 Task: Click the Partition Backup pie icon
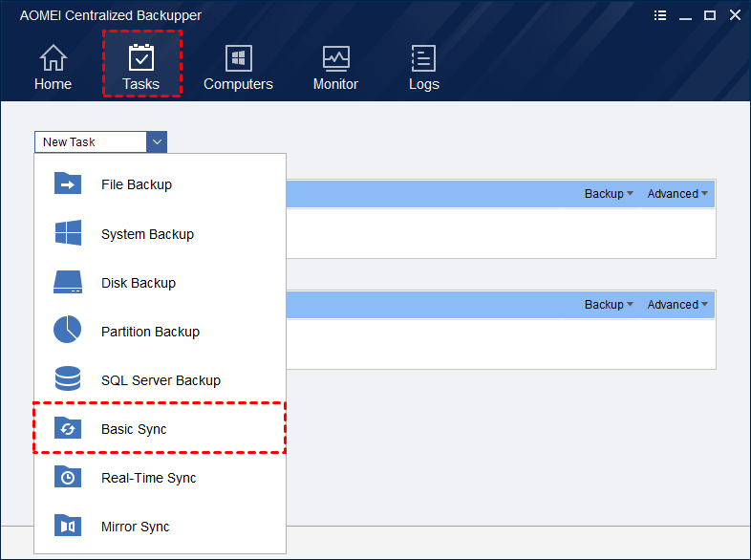tap(67, 329)
